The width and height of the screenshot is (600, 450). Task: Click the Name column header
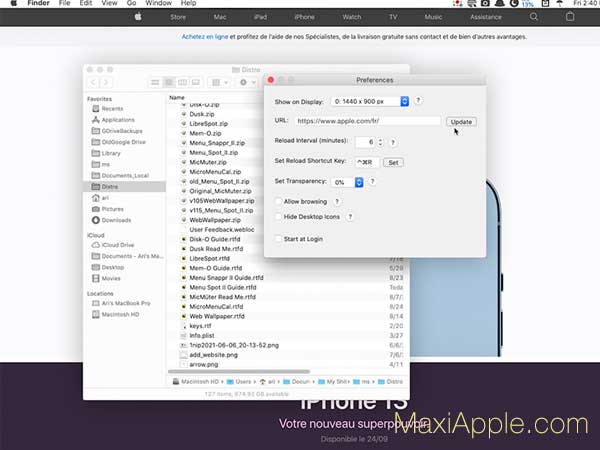pyautogui.click(x=177, y=98)
